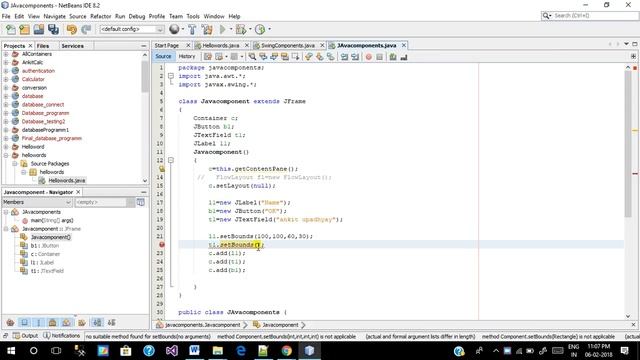Collapse JAvacomponents node in Navigator
This screenshot has height=360, width=640.
[x=6, y=212]
